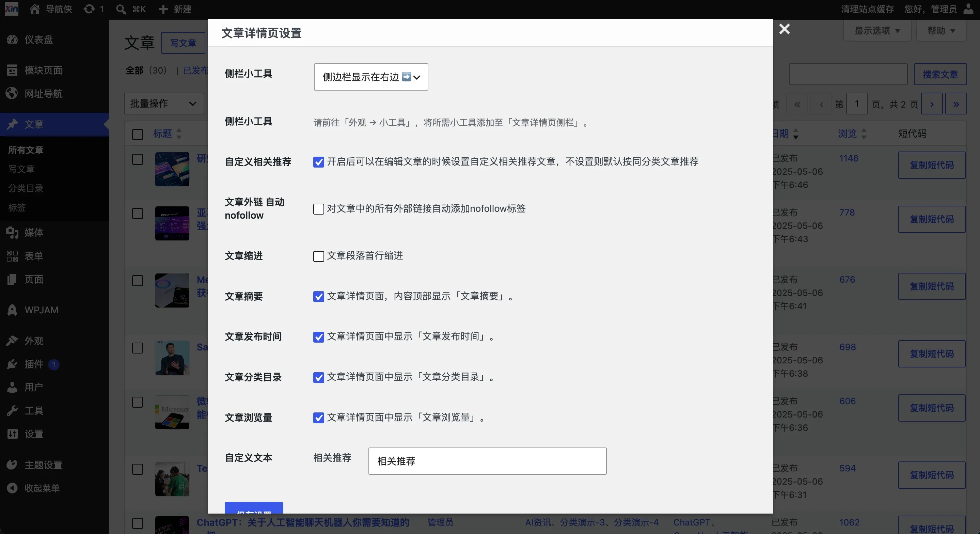Viewport: 980px width, 534px height.
Task: Click the 模块页面 sidebar icon
Action: click(12, 70)
